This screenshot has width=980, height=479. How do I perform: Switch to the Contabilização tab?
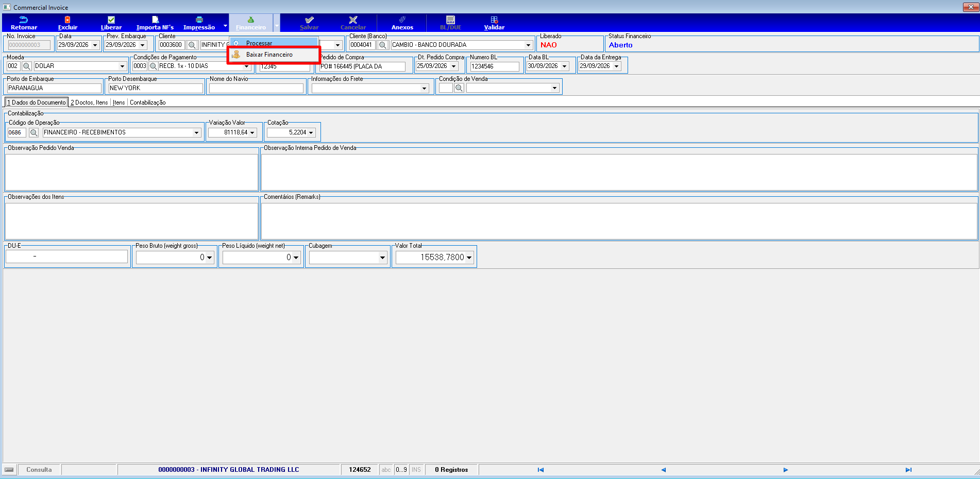coord(148,102)
